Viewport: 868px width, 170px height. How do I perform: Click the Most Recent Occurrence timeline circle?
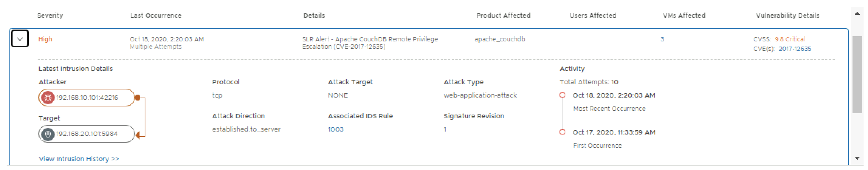[562, 95]
